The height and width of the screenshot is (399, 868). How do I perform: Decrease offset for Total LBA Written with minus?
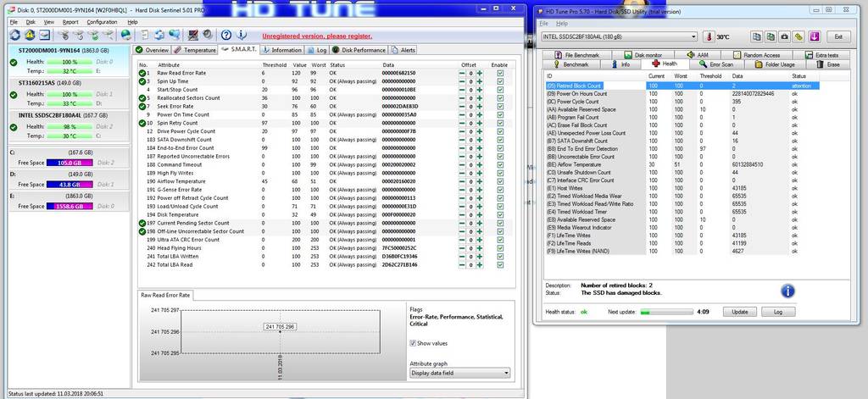coord(462,256)
